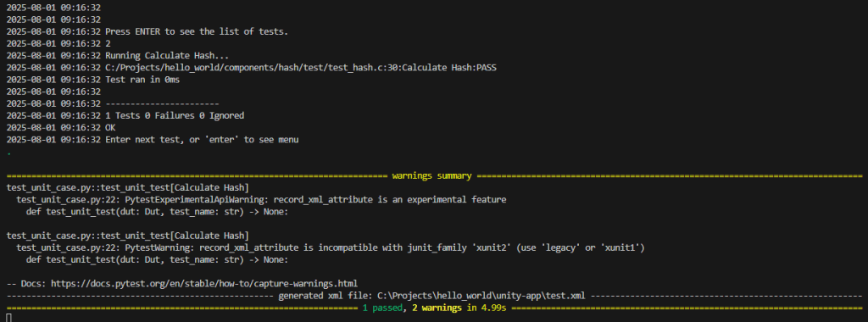Screen dimensions: 868x322
Task: Click the second test_unit_test[Calculate Hash] heading
Action: [128, 236]
